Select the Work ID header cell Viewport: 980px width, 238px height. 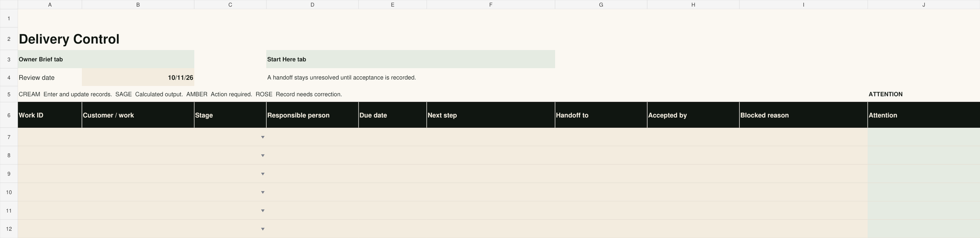50,115
